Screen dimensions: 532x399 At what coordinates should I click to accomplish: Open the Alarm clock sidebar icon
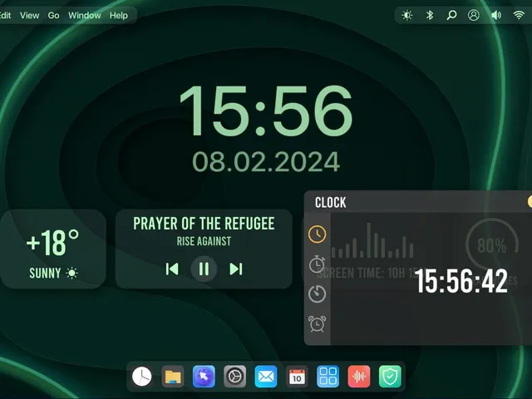coord(317,323)
